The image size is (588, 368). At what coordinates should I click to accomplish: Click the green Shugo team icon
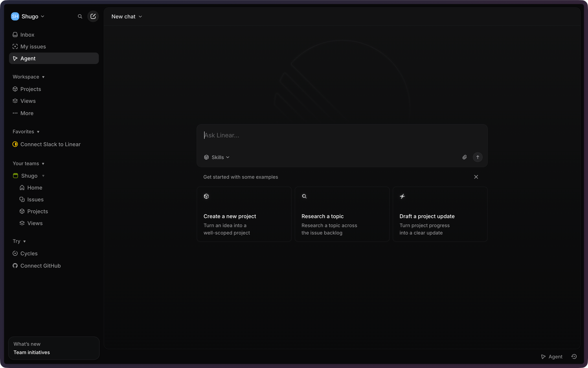[x=15, y=176]
